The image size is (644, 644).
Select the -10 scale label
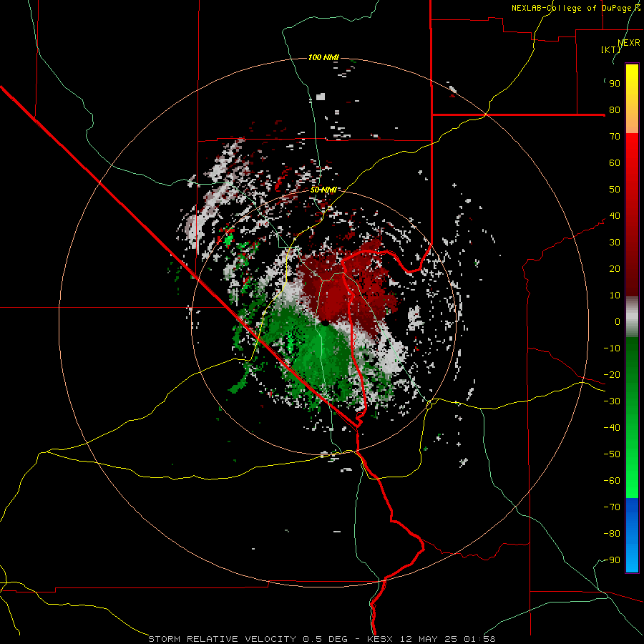click(612, 348)
